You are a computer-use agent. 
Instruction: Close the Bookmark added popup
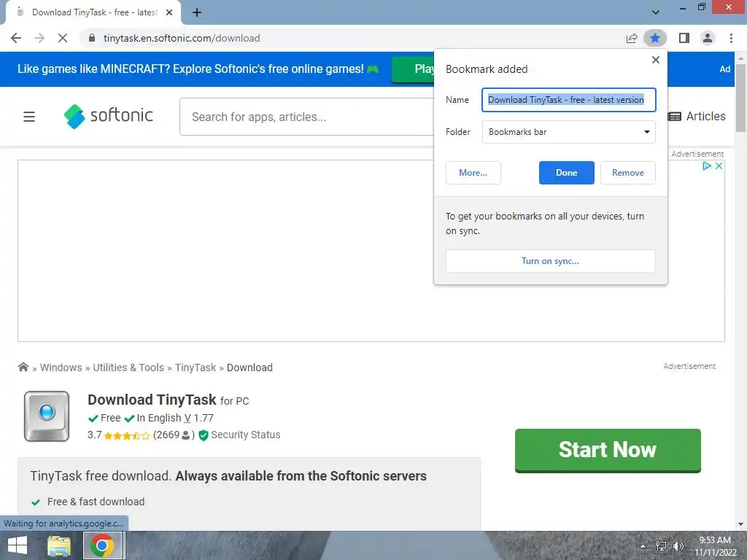tap(656, 60)
